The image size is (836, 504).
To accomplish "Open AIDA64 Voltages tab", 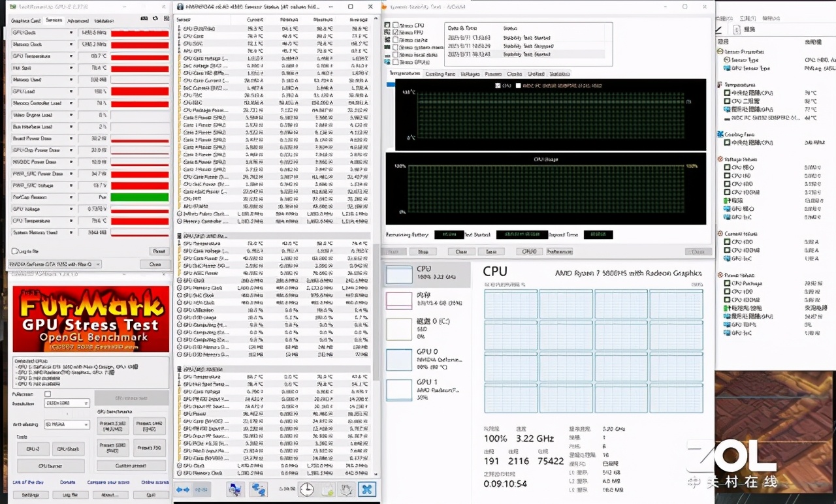I will 470,74.
